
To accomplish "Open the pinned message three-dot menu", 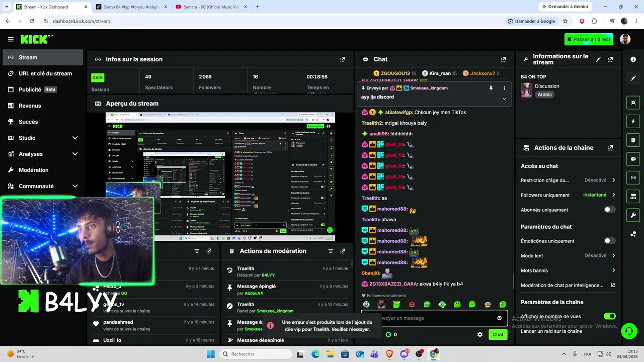I will pyautogui.click(x=504, y=88).
